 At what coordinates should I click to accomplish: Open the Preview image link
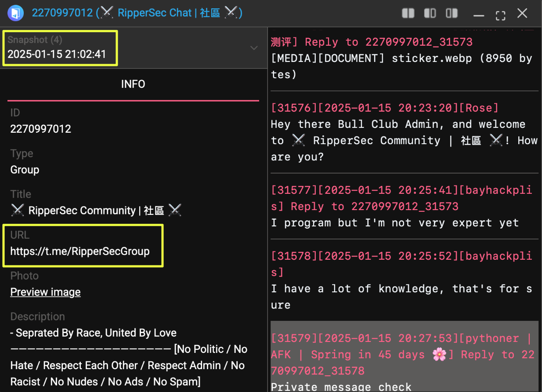(45, 292)
